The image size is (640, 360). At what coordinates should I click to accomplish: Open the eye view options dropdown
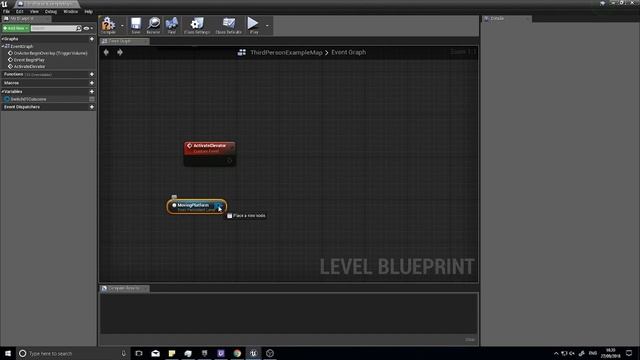pos(88,29)
